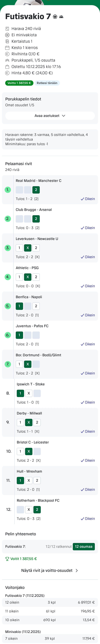The image size is (100, 644).
Task: Click the group icon next to the title
Action: point(61,17)
